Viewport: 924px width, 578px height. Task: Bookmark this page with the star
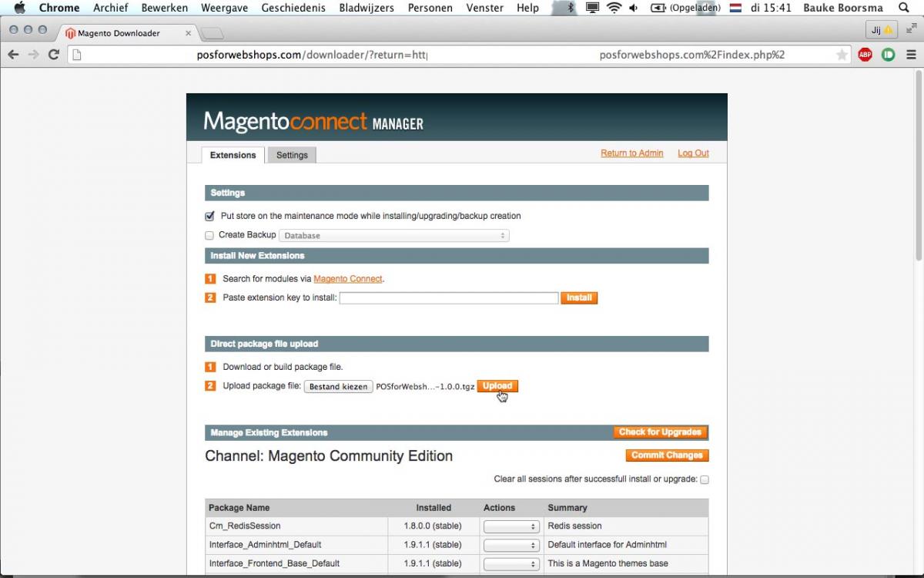tap(842, 55)
